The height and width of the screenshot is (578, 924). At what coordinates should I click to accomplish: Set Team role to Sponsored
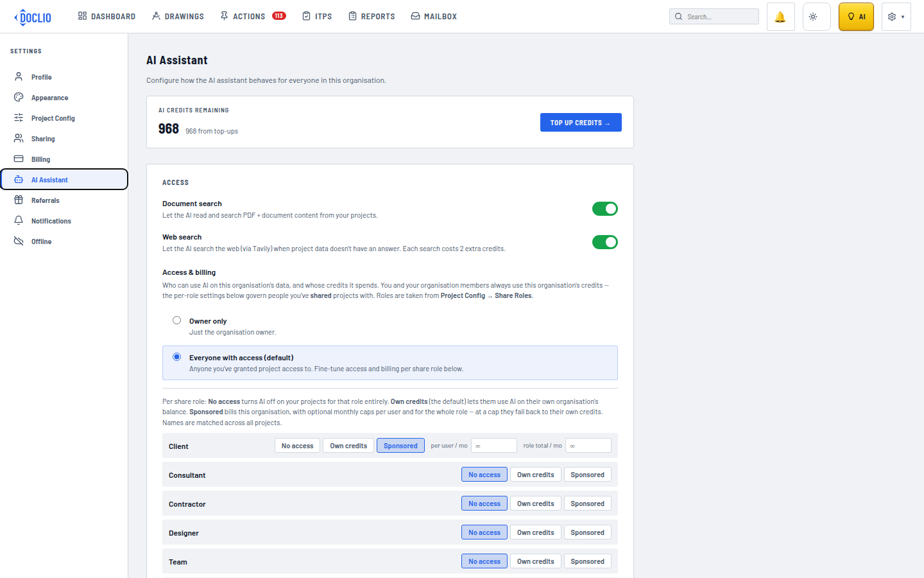pos(588,561)
